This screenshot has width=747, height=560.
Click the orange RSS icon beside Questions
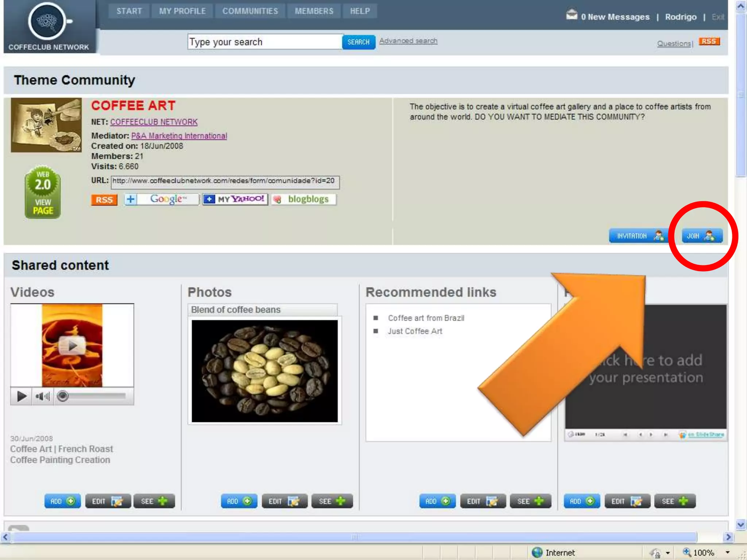pos(709,42)
